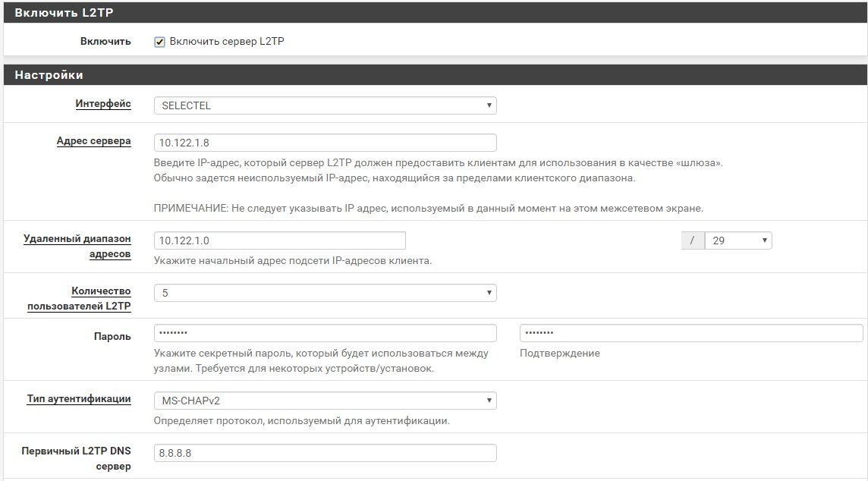Focus the Пароль secret input field
868x481 pixels.
pos(325,333)
